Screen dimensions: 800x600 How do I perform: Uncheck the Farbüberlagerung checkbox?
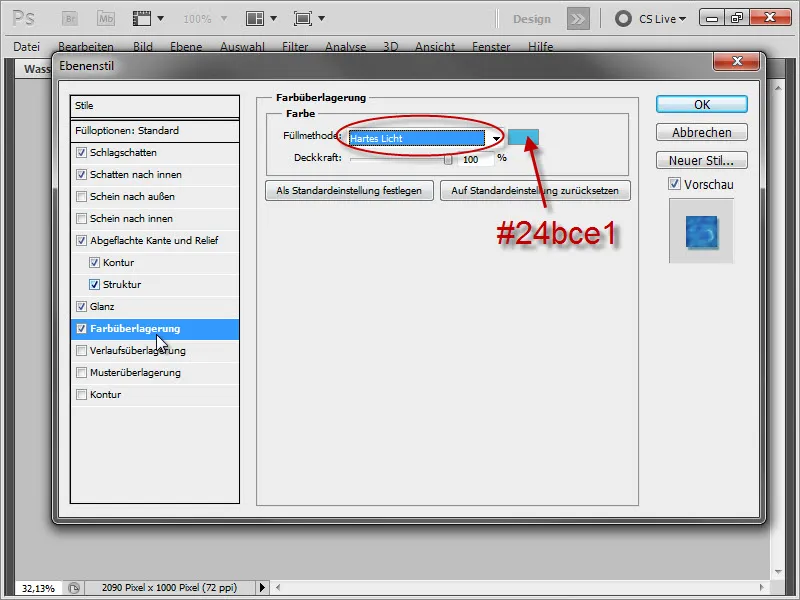(81, 329)
